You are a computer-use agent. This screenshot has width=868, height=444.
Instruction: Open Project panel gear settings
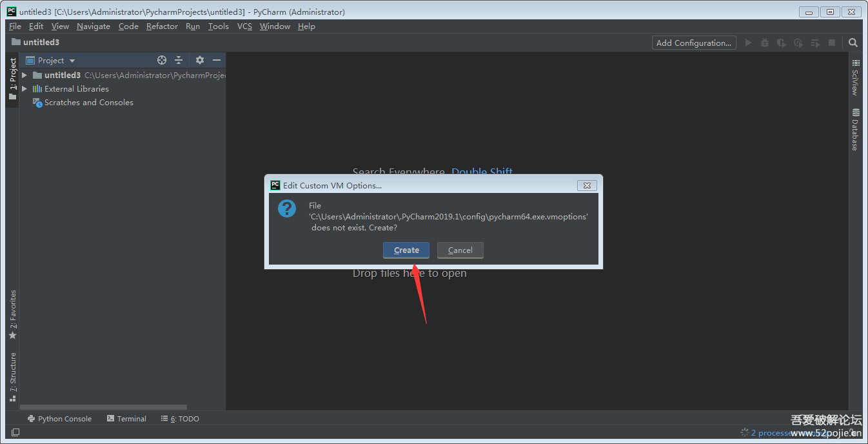pyautogui.click(x=200, y=60)
